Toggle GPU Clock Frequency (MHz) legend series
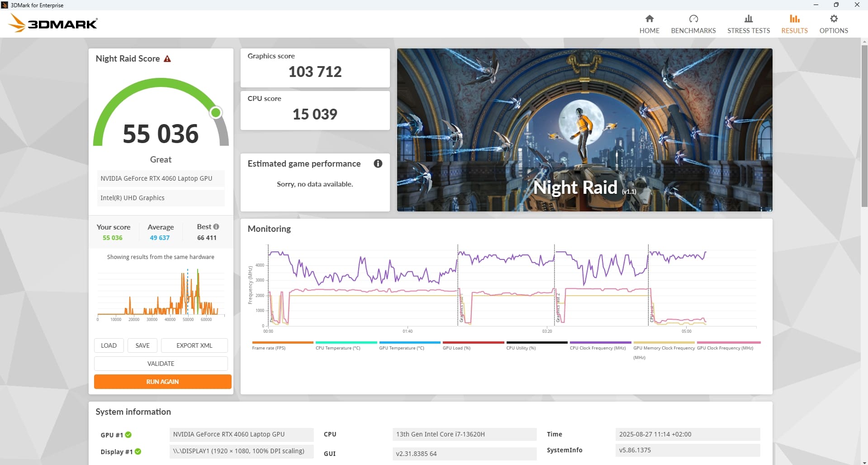 729,346
